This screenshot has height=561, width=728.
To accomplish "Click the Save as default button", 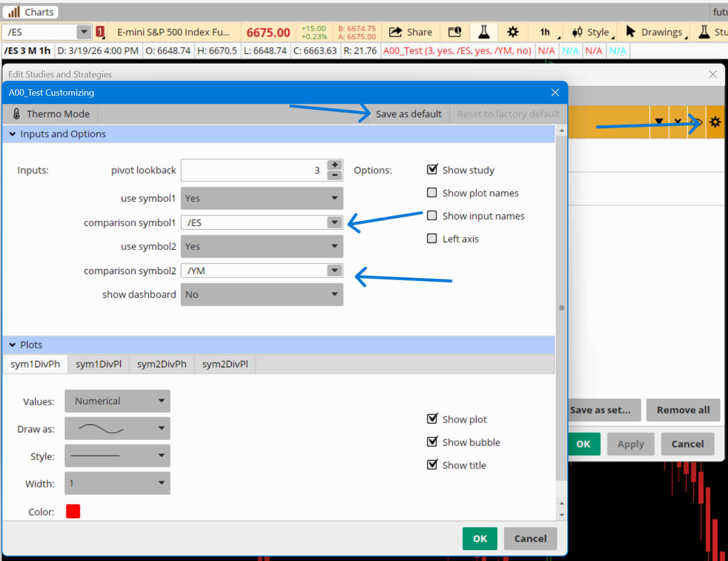I will pyautogui.click(x=409, y=114).
